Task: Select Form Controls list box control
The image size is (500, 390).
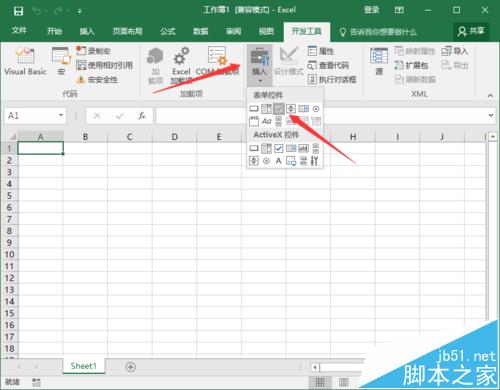Action: tap(303, 109)
